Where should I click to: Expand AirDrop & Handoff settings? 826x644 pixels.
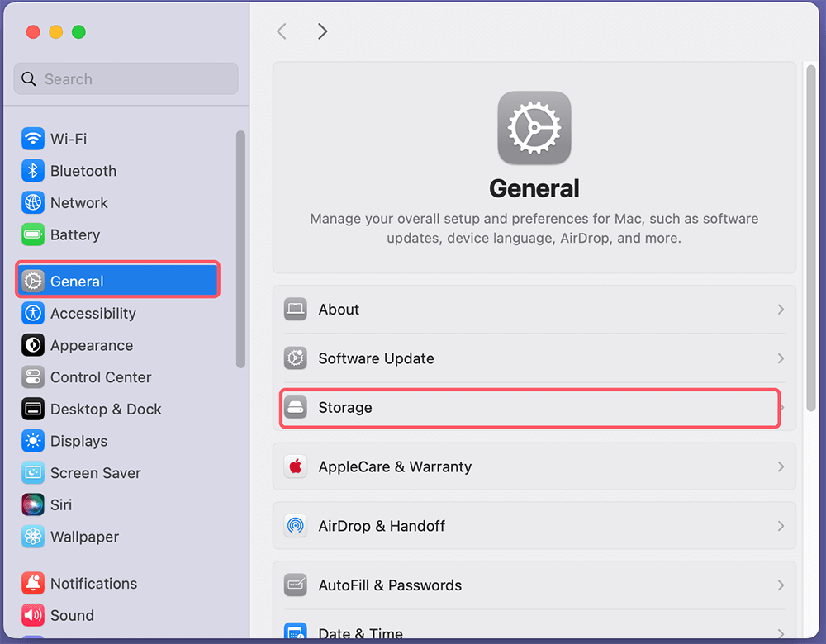click(780, 526)
